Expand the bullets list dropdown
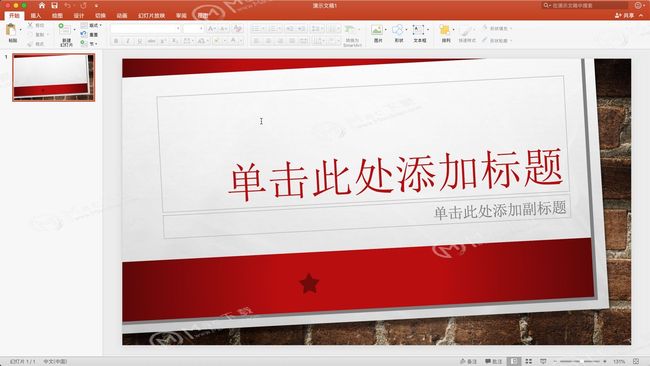 tap(264, 29)
